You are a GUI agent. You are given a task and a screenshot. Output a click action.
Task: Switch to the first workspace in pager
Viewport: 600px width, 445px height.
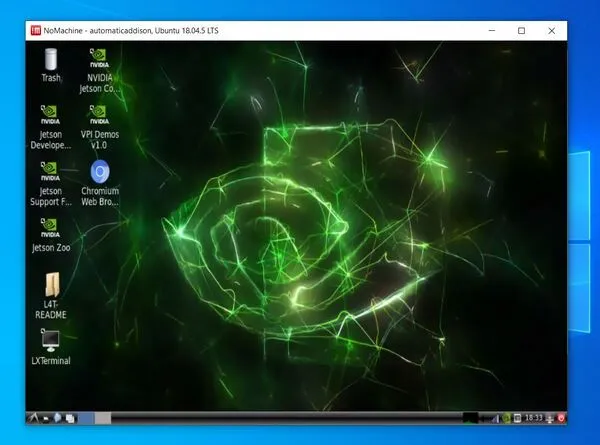85,417
